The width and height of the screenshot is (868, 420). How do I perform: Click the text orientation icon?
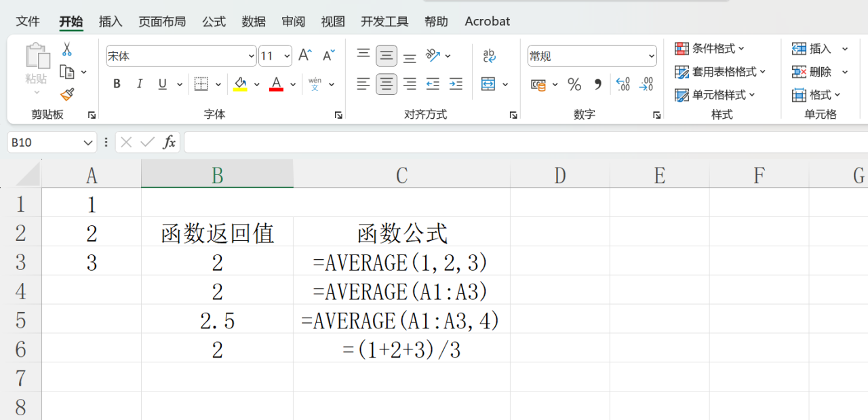[433, 56]
